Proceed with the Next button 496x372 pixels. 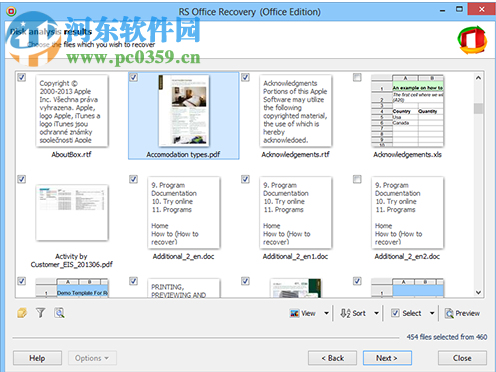click(x=387, y=358)
